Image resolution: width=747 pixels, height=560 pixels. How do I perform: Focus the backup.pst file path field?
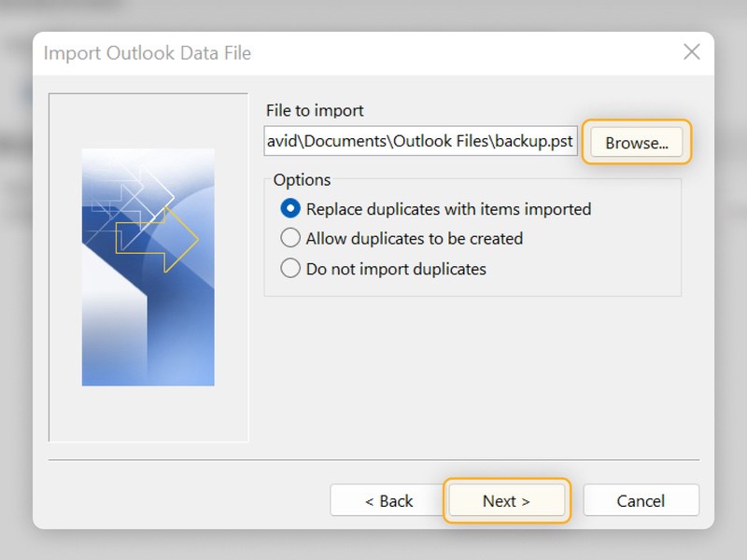(420, 141)
